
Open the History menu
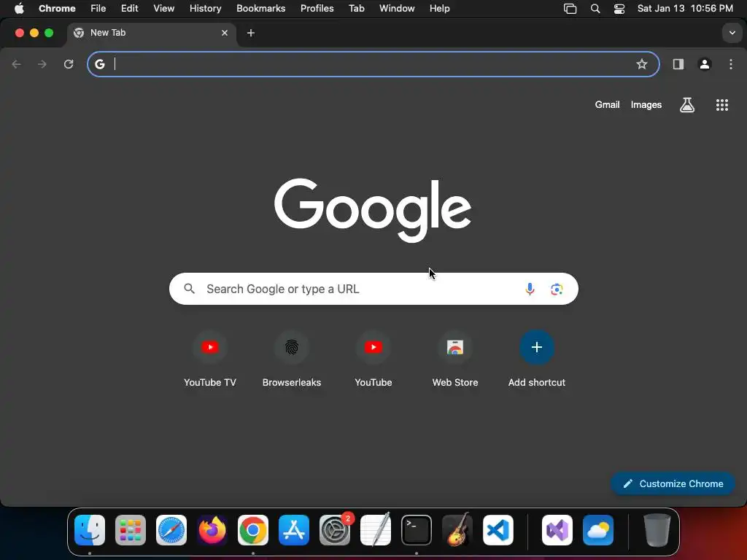coord(205,9)
